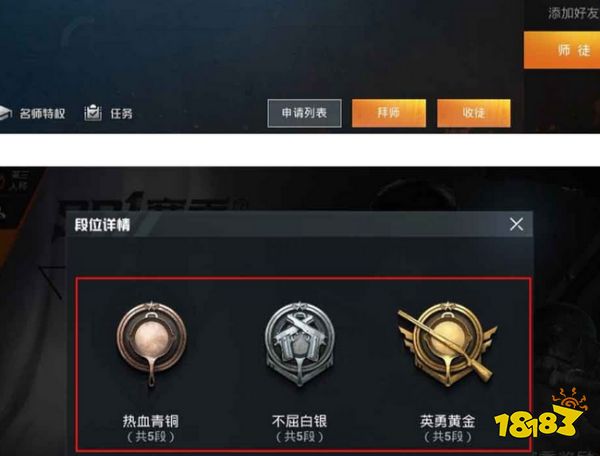This screenshot has height=456, width=600.
Task: Select the 不屈白银 silver crossed pistols badge
Action: pos(300,343)
